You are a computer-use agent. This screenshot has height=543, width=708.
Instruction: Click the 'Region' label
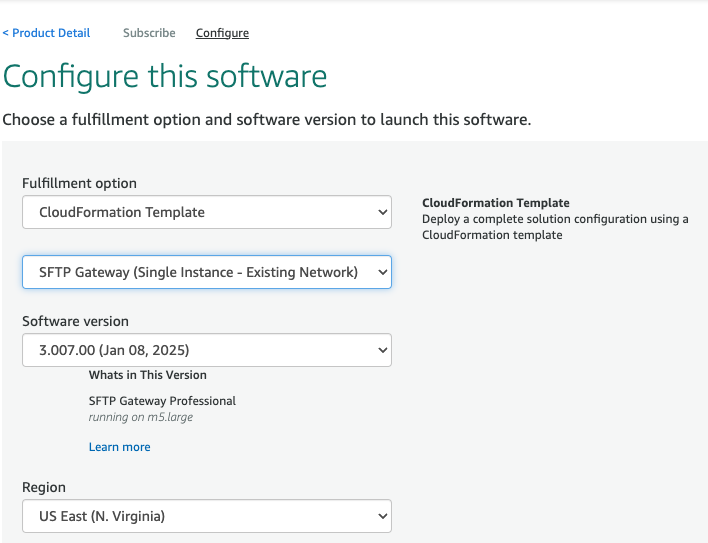44,487
